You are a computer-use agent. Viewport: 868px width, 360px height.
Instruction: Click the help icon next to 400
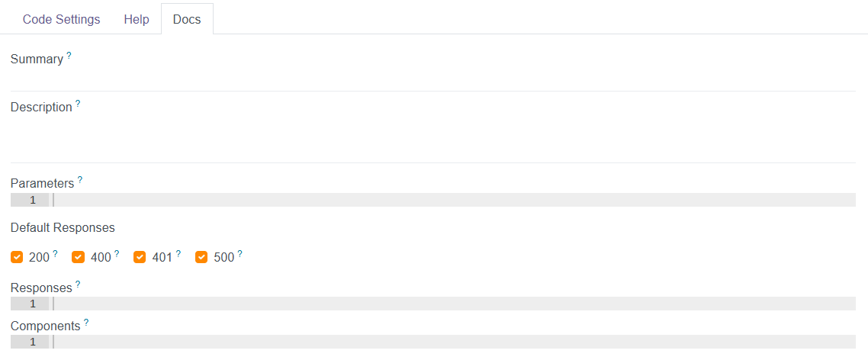117,254
